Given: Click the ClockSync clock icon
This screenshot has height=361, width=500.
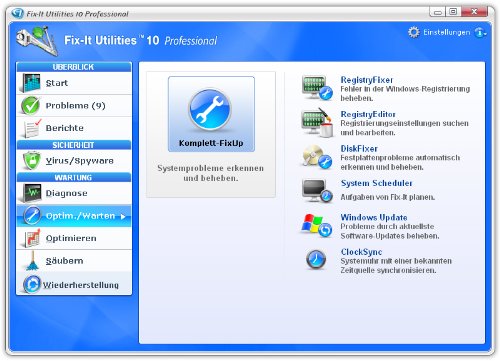Looking at the screenshot, I should (316, 260).
